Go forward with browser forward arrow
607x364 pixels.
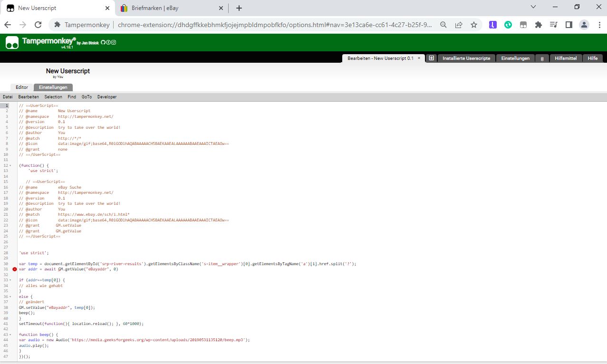(x=23, y=25)
